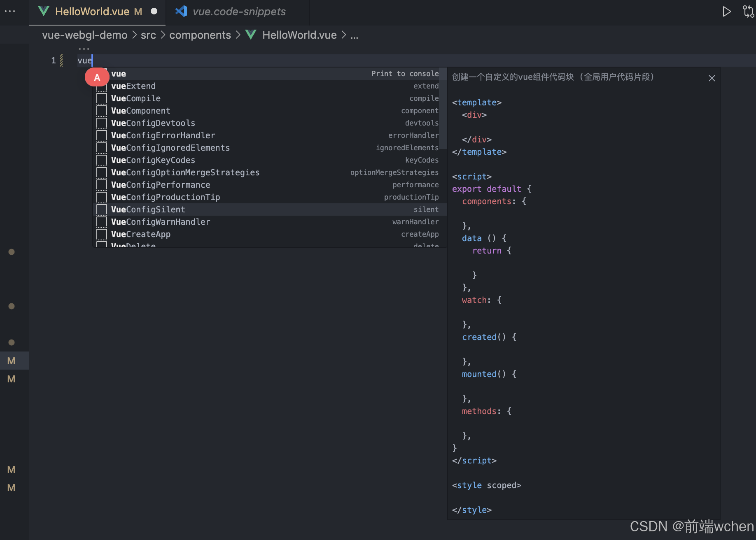Click the Run play icon in editor toolbar
This screenshot has width=756, height=540.
(727, 12)
